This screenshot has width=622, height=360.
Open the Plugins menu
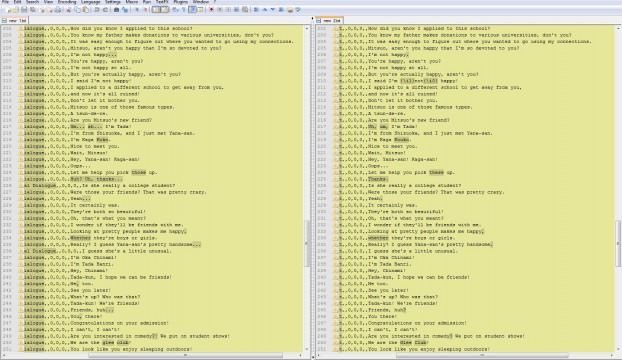click(180, 2)
